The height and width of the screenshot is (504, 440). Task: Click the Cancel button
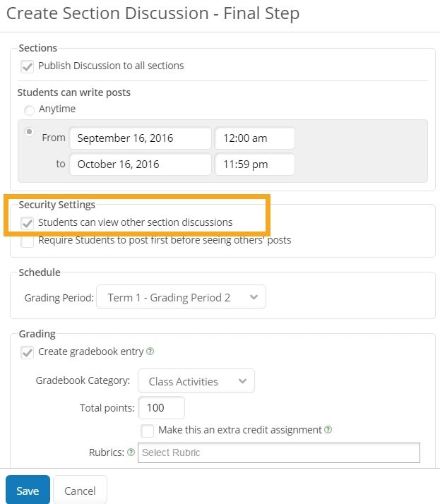click(x=80, y=491)
